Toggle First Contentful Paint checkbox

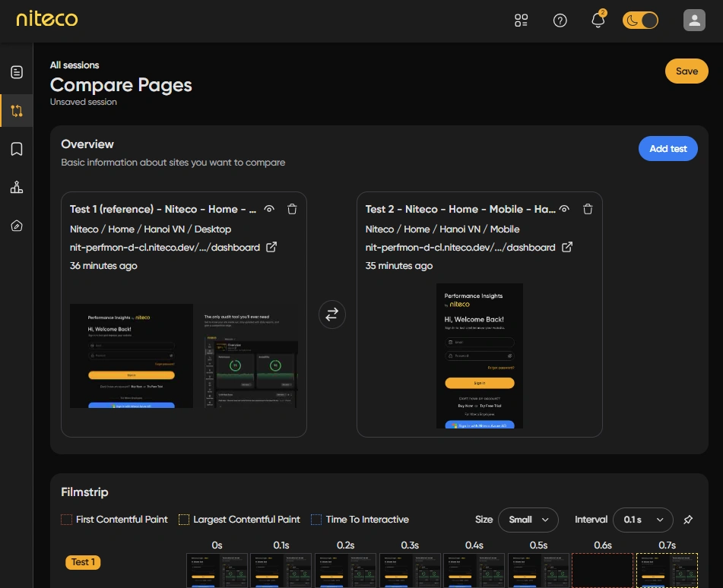[x=66, y=520]
